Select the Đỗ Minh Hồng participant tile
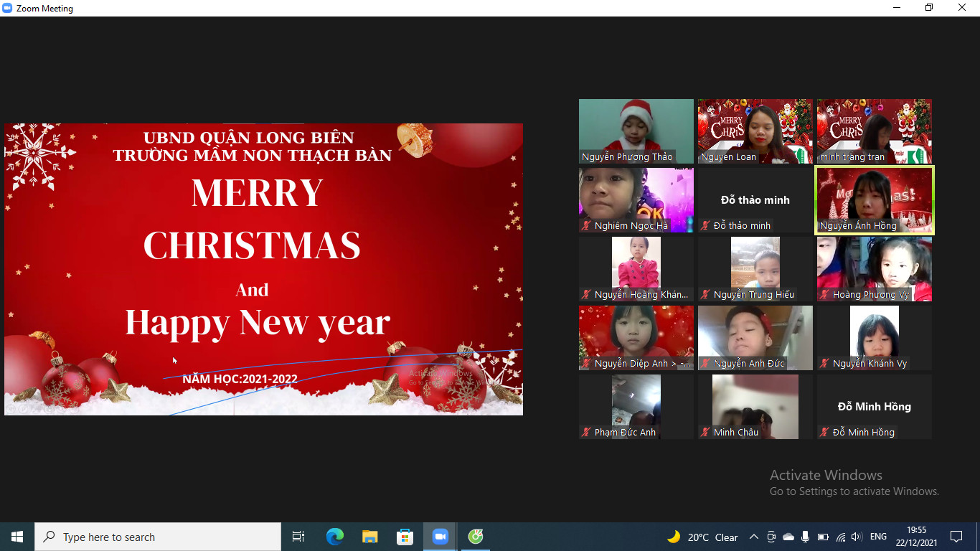This screenshot has width=980, height=551. coord(875,407)
